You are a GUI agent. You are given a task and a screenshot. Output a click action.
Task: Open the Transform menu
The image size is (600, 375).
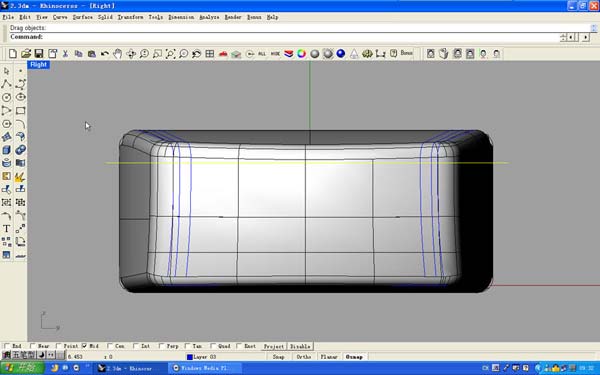tap(130, 17)
